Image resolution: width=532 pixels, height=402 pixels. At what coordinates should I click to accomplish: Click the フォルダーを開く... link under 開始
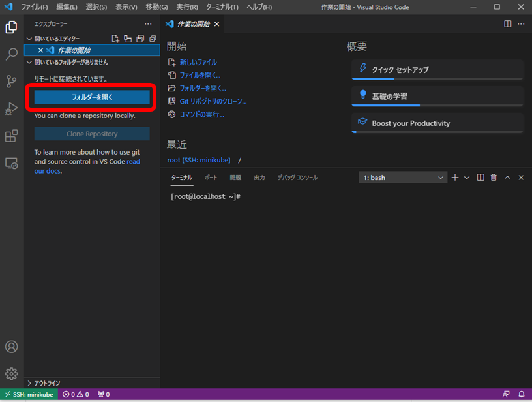pos(203,88)
